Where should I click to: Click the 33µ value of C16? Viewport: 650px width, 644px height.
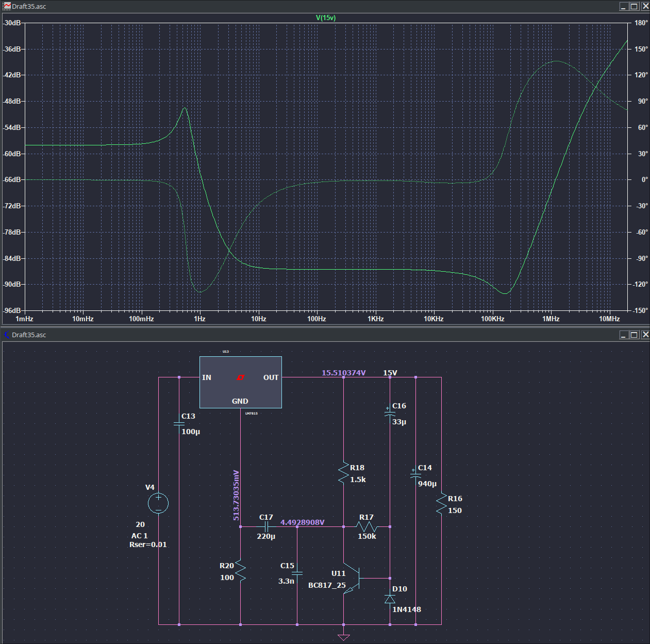tap(399, 422)
